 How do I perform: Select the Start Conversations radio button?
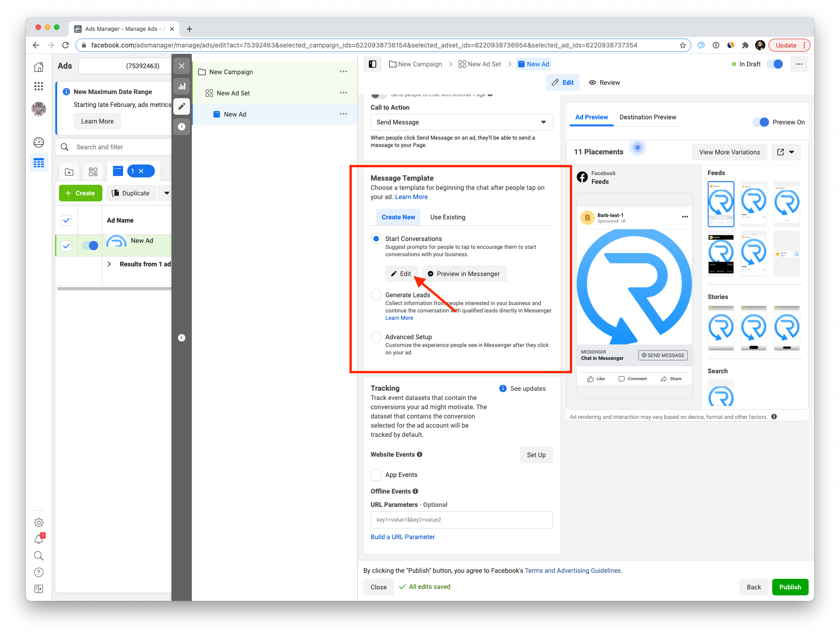tap(376, 239)
